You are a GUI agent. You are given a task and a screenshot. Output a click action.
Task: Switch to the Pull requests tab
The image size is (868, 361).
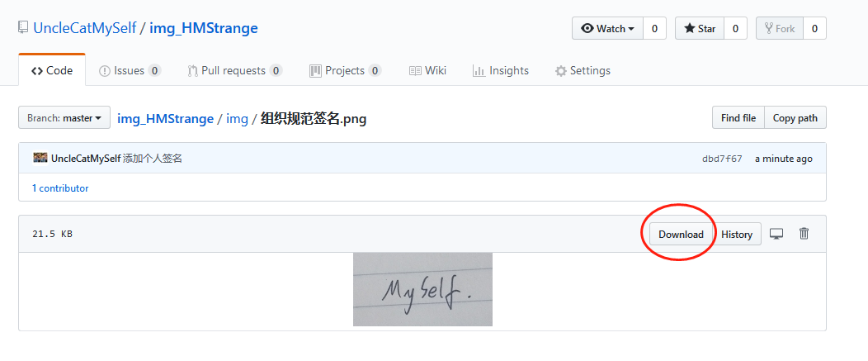pyautogui.click(x=234, y=70)
